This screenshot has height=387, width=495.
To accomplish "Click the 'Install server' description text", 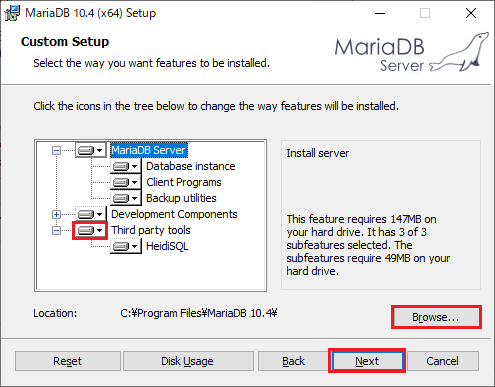I will 318,153.
